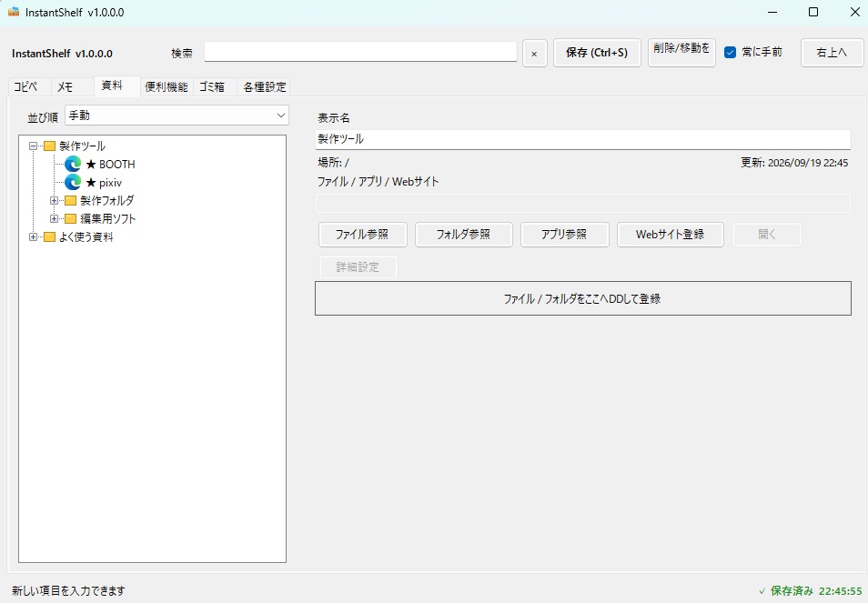Click the Webサイト登録 button
868x603 pixels.
click(x=670, y=235)
